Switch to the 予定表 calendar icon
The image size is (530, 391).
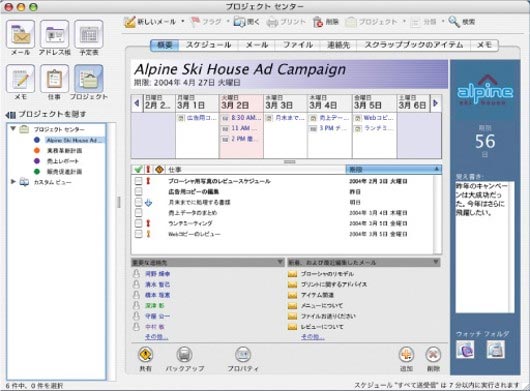point(89,34)
